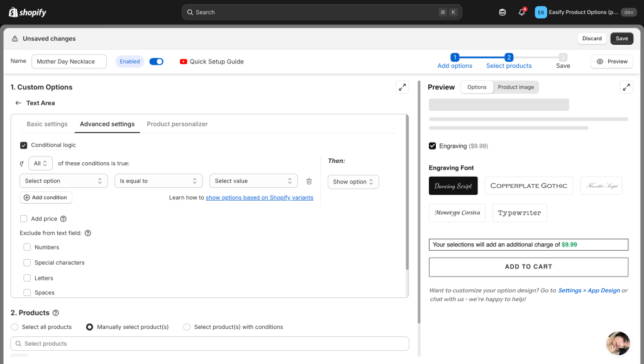Open the Product personalizer tab
This screenshot has height=364, width=644.
[177, 124]
